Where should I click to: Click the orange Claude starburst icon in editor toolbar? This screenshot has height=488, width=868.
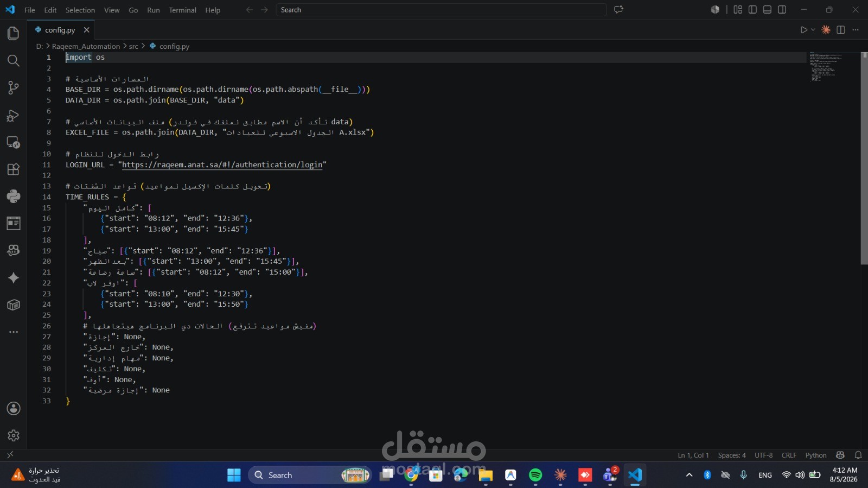[826, 30]
